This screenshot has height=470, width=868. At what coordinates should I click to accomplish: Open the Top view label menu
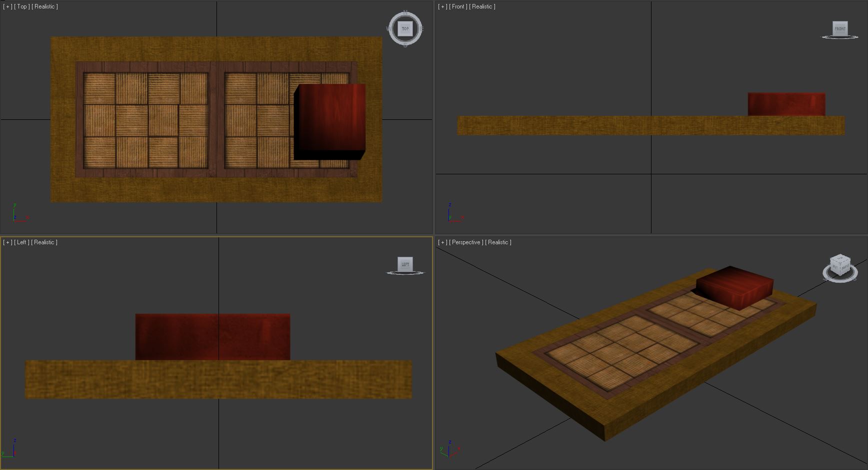pyautogui.click(x=22, y=6)
